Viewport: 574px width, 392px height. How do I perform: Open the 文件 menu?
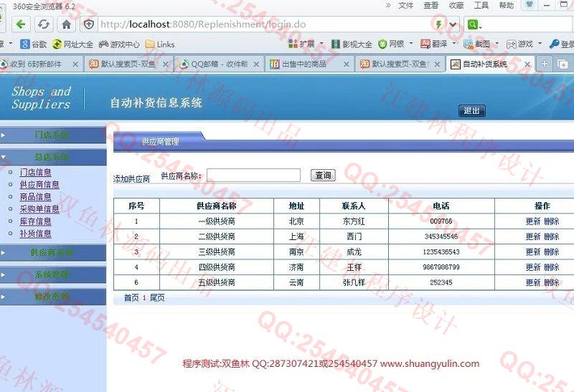click(405, 5)
